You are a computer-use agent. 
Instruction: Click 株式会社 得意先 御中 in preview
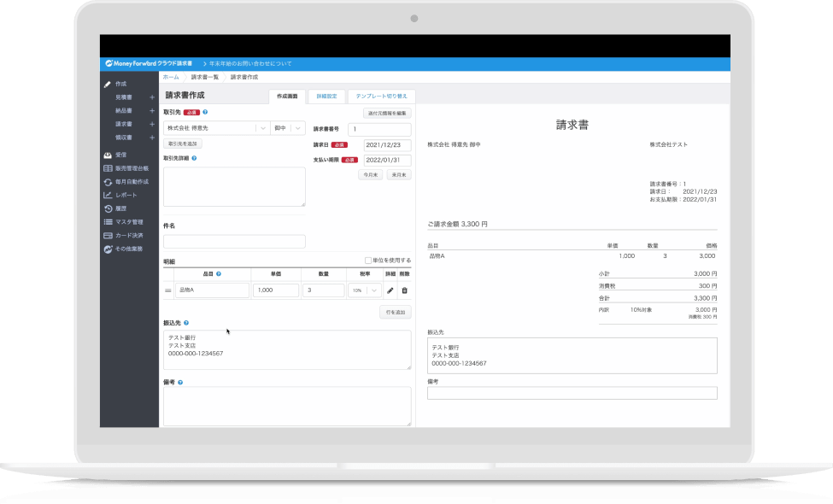click(454, 144)
